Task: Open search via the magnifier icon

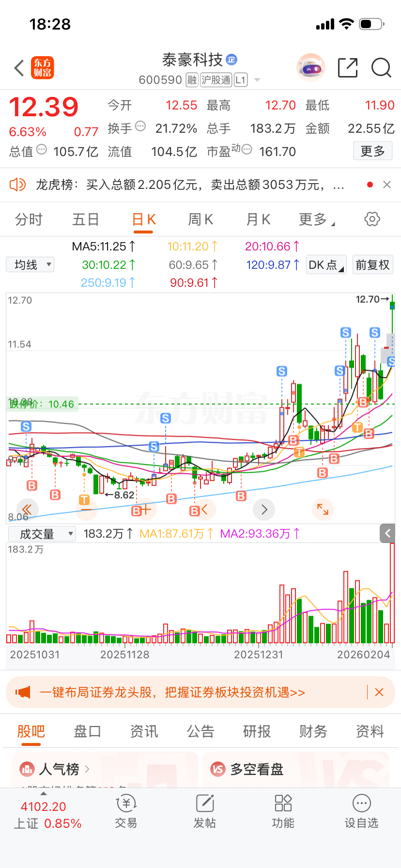Action: point(381,68)
